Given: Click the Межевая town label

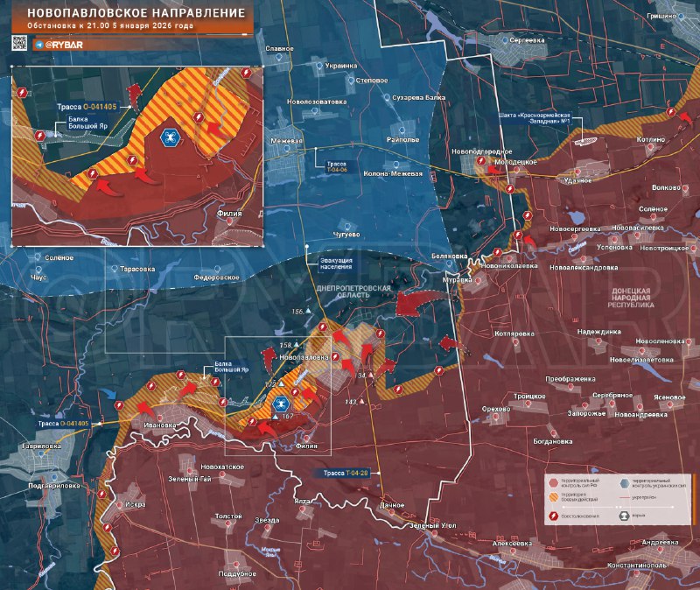Looking at the screenshot, I should [x=286, y=141].
